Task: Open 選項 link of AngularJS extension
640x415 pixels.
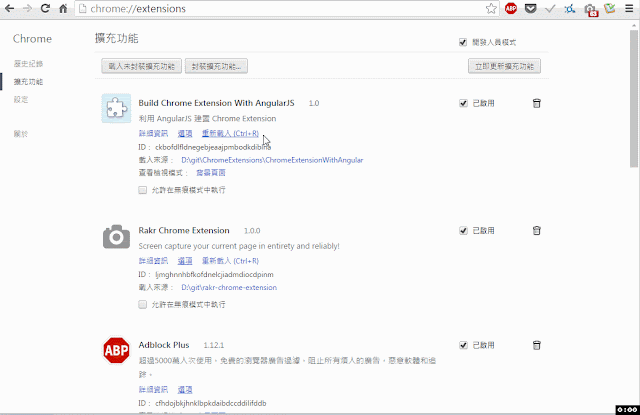Action: [x=185, y=133]
